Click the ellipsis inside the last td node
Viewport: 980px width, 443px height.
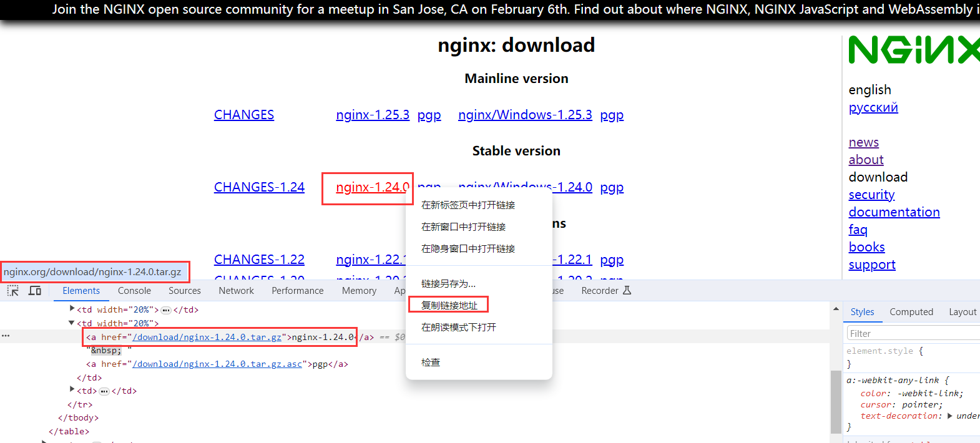point(104,391)
